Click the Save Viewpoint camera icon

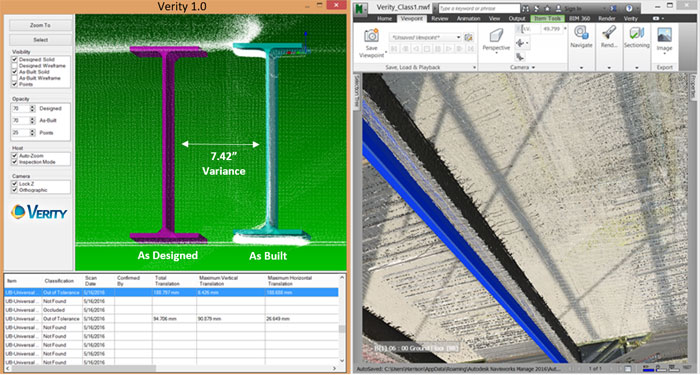click(371, 36)
